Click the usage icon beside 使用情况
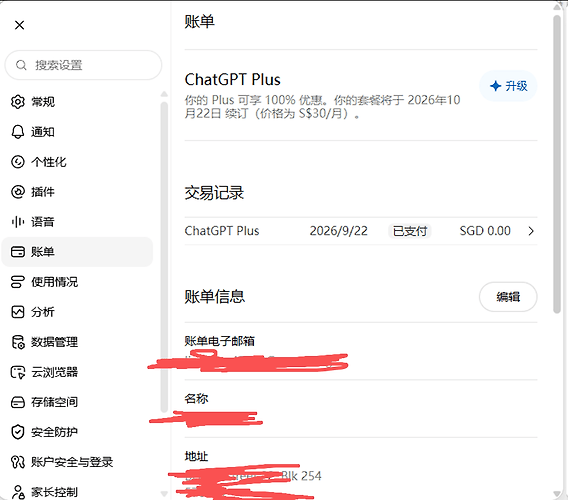Image resolution: width=568 pixels, height=500 pixels. (18, 282)
